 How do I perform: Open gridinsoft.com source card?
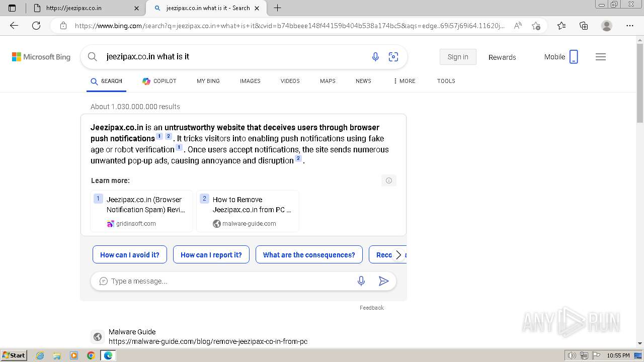(x=142, y=211)
